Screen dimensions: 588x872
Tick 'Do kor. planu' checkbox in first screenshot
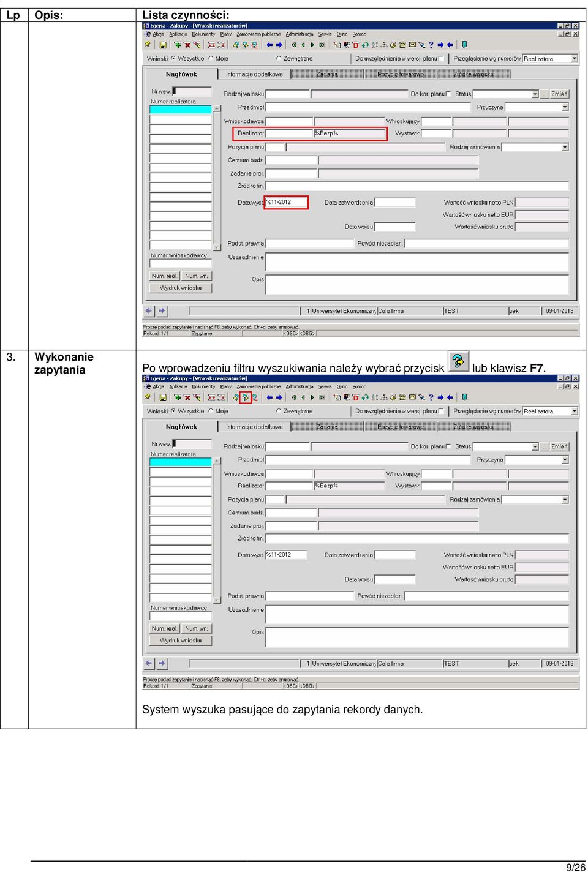tap(448, 94)
